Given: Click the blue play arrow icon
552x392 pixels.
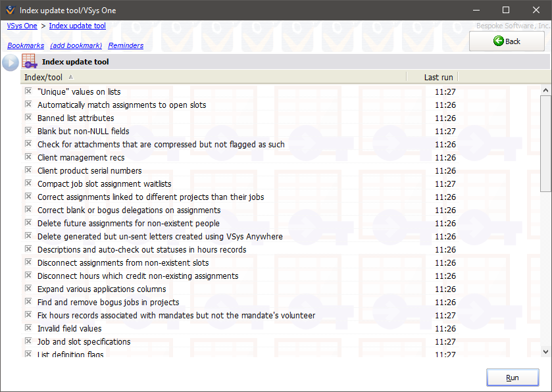Looking at the screenshot, I should click(11, 62).
